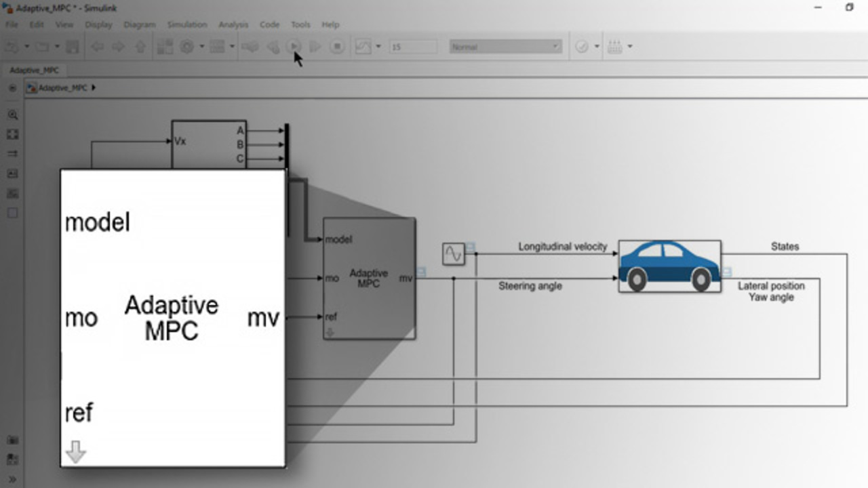Click the Up to Parent arrow
This screenshot has width=868, height=488.
tap(140, 47)
